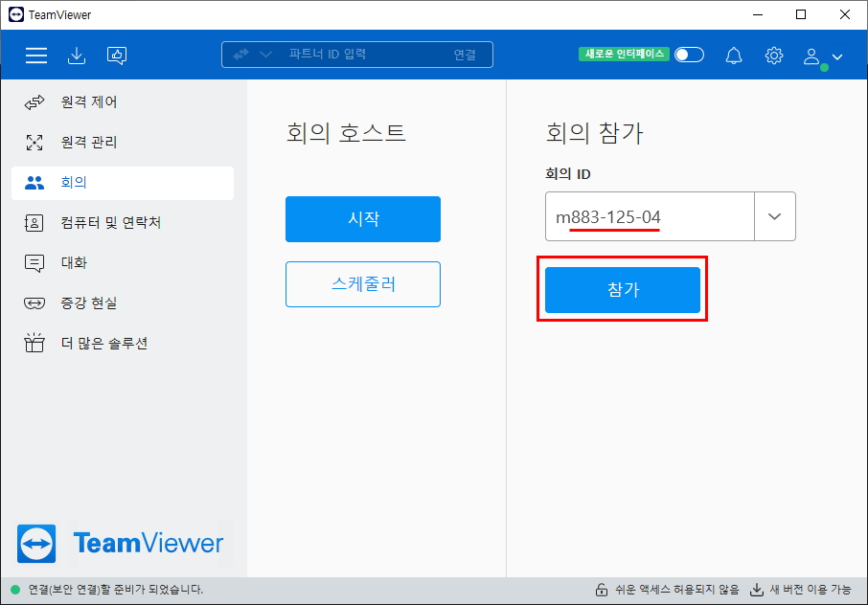Select 원격 관리 in the sidebar
The image size is (868, 605).
click(x=123, y=142)
